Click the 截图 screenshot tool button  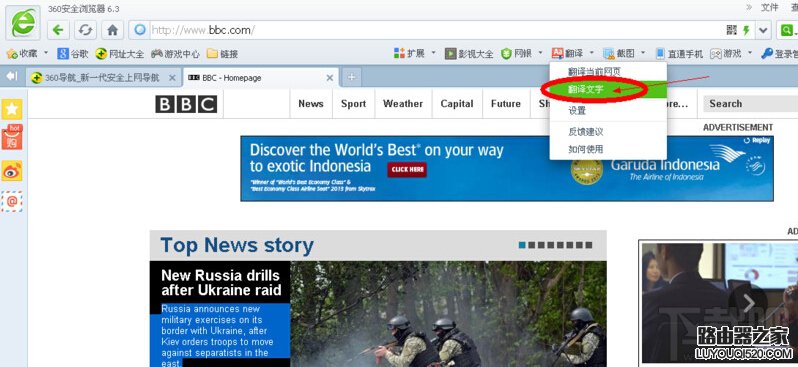point(619,53)
